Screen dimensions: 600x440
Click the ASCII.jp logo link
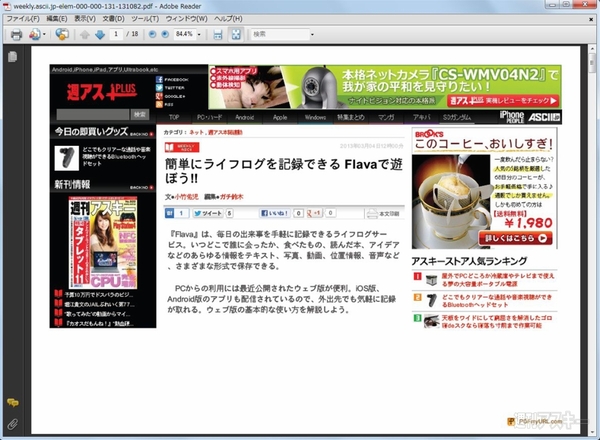[544, 117]
